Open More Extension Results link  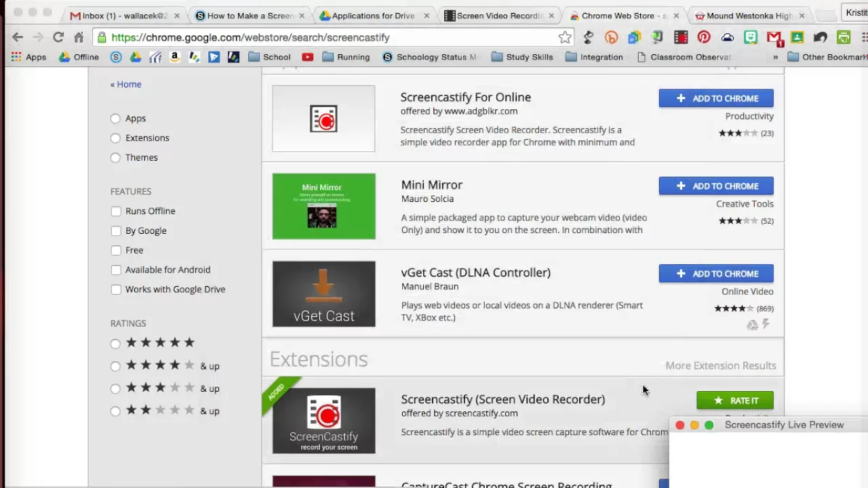tap(721, 365)
